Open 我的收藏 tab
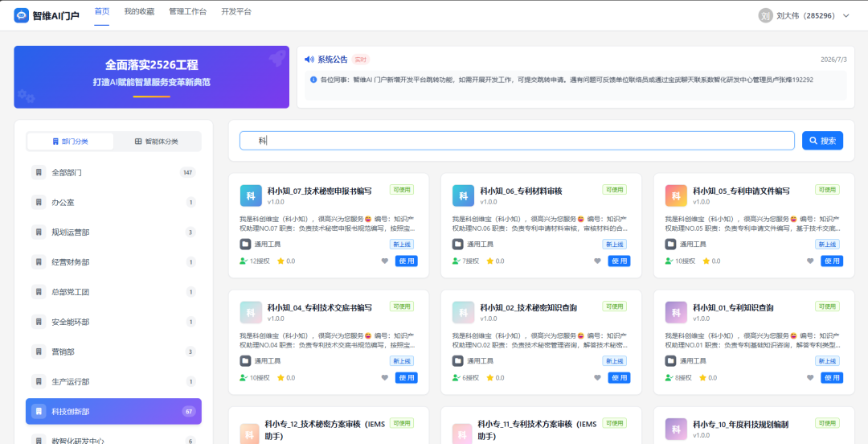The image size is (868, 444). point(139,11)
